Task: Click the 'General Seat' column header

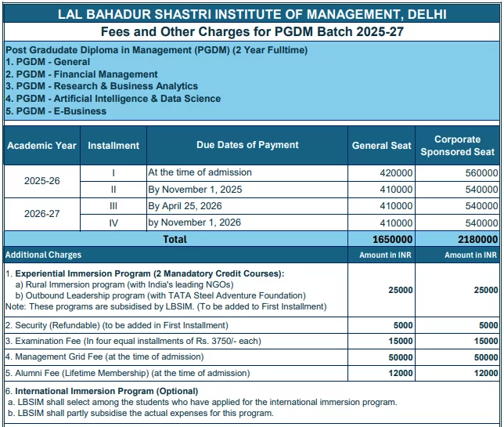Action: (381, 145)
